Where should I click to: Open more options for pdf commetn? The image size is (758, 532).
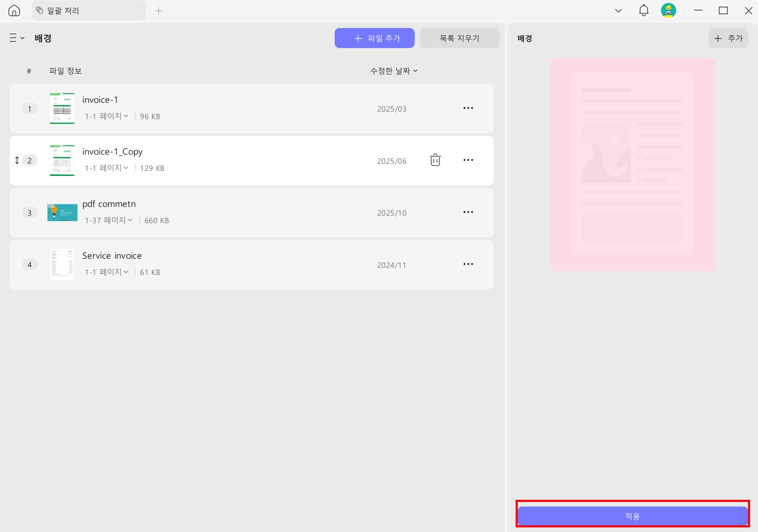[468, 212]
